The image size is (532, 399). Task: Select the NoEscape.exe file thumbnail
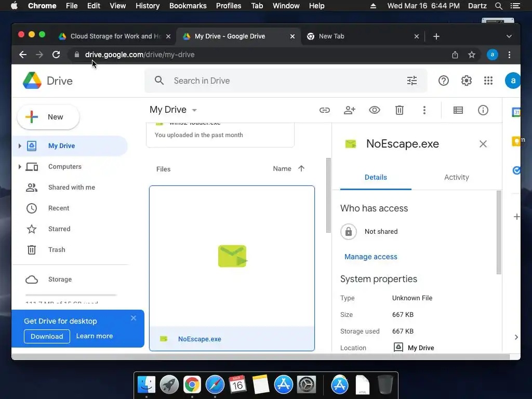[232, 256]
